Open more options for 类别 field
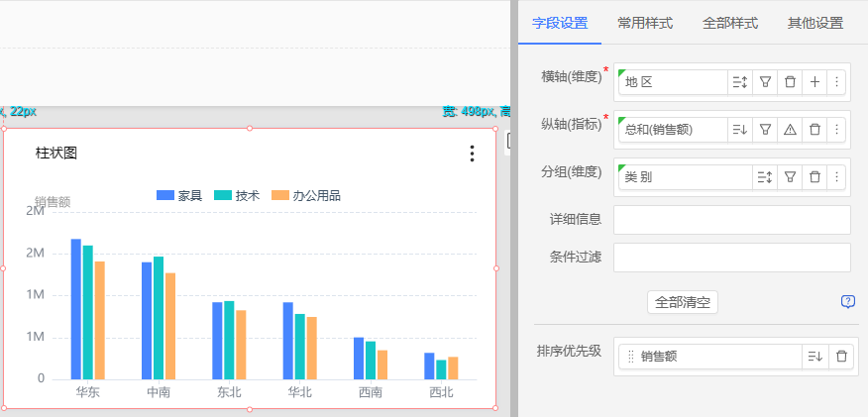Screen dimensions: 868x417 click(x=837, y=177)
